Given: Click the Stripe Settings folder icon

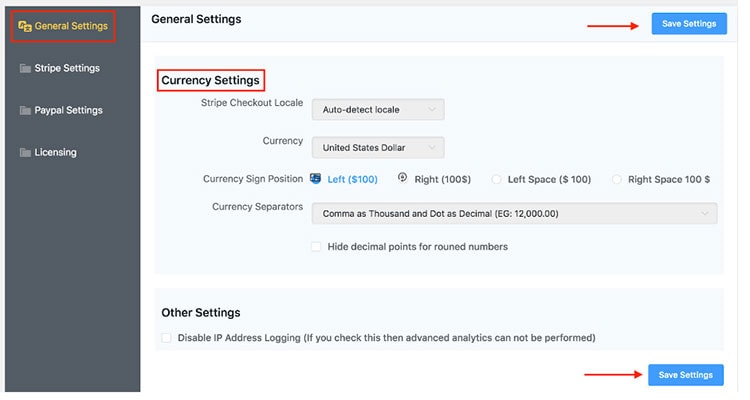Looking at the screenshot, I should [25, 69].
